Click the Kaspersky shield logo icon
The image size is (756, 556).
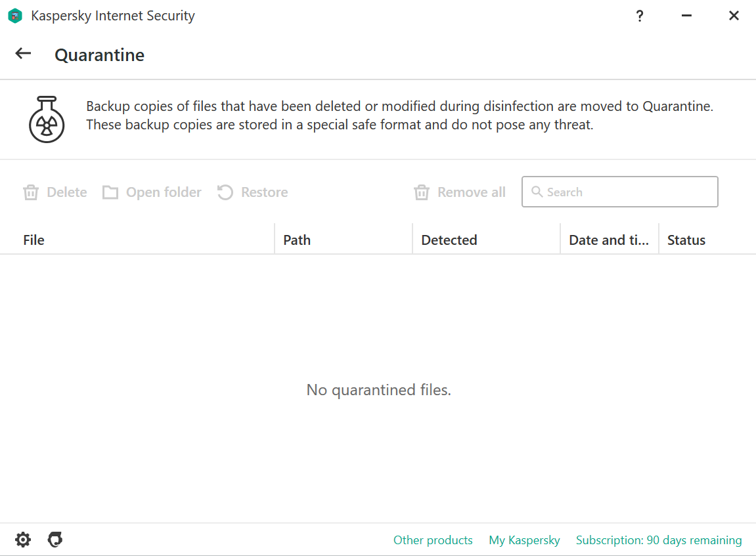click(x=15, y=16)
